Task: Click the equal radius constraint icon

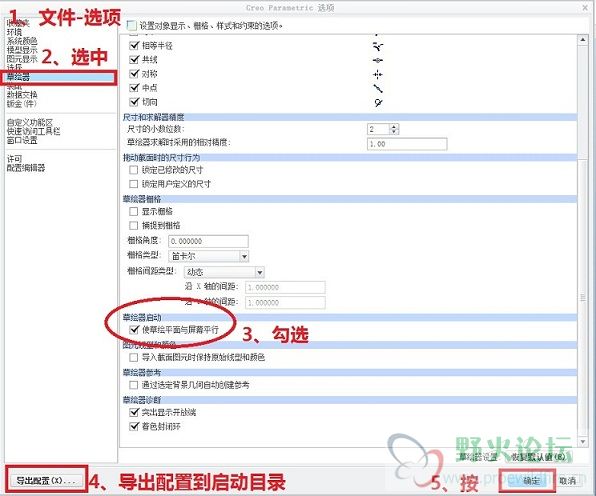Action: pos(378,46)
